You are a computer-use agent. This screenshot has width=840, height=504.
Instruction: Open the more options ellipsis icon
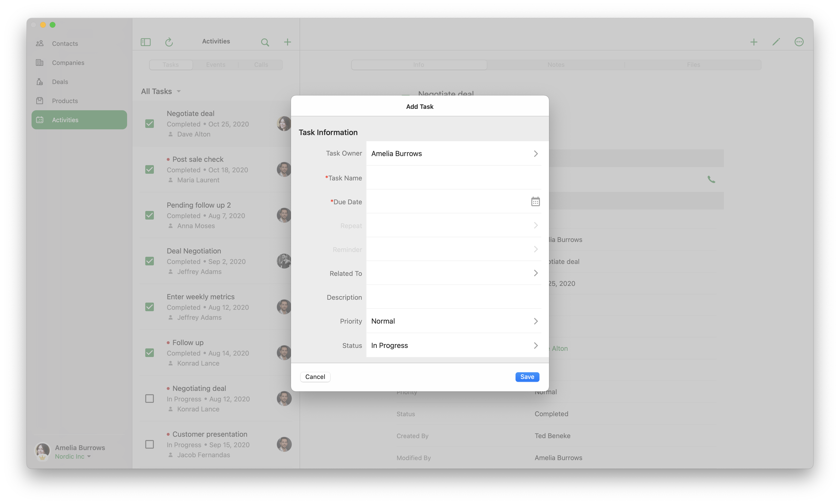click(x=799, y=42)
